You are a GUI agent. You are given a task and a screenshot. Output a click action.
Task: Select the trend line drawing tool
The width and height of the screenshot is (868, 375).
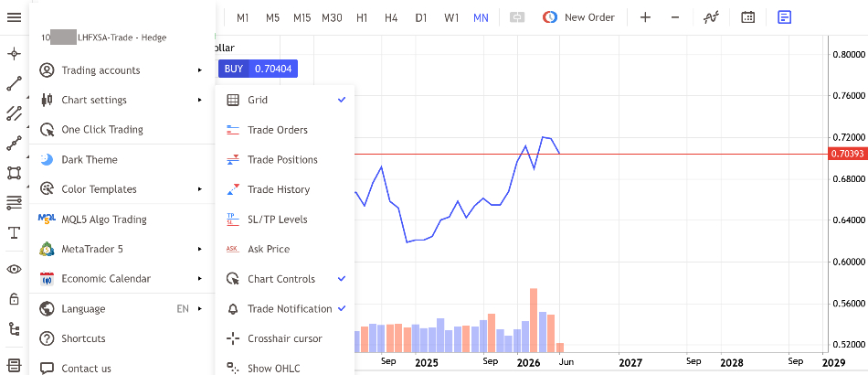click(x=14, y=83)
